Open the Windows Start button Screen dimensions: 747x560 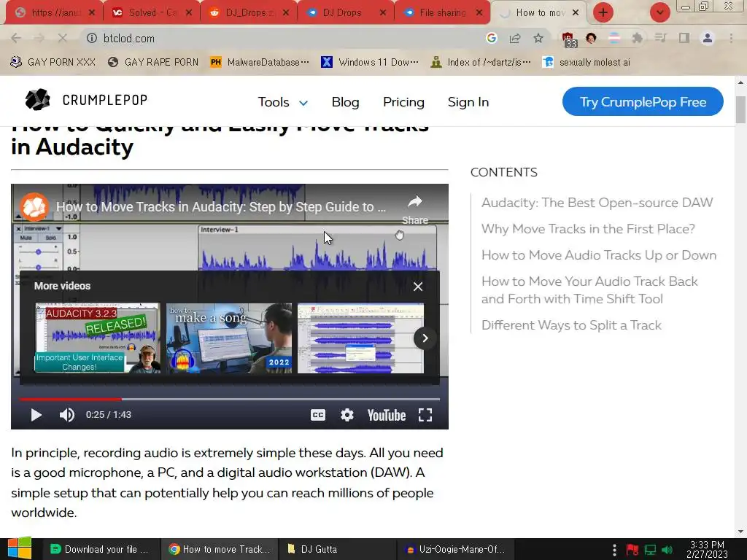[20, 548]
